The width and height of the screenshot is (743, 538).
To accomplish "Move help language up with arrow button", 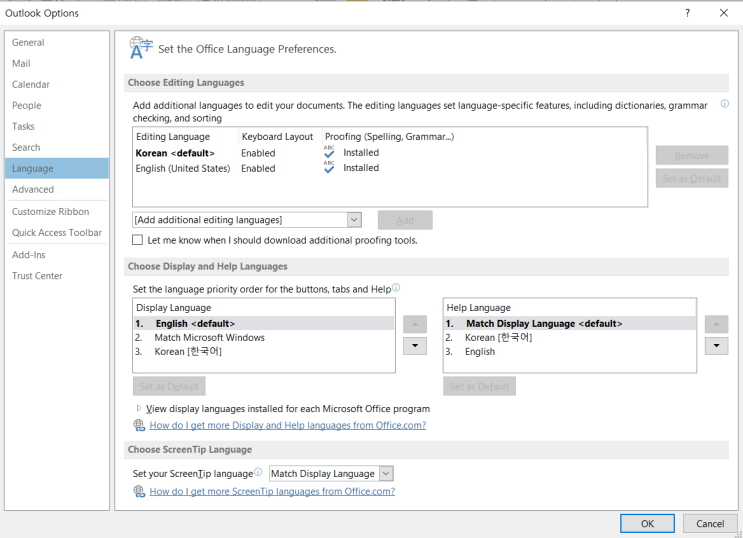I will click(x=716, y=324).
